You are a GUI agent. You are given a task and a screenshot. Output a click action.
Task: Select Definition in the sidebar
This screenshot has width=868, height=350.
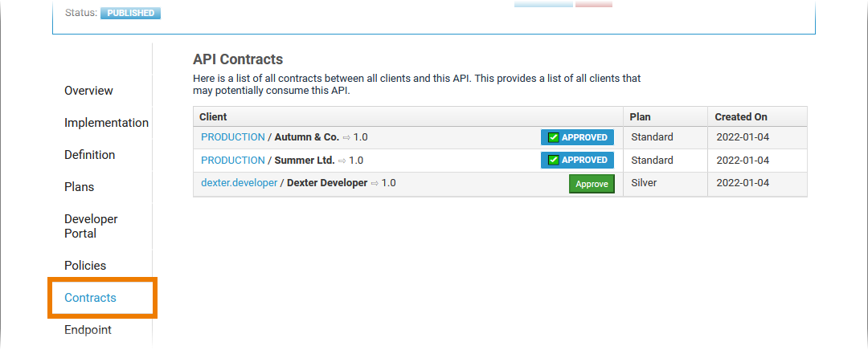tap(89, 155)
